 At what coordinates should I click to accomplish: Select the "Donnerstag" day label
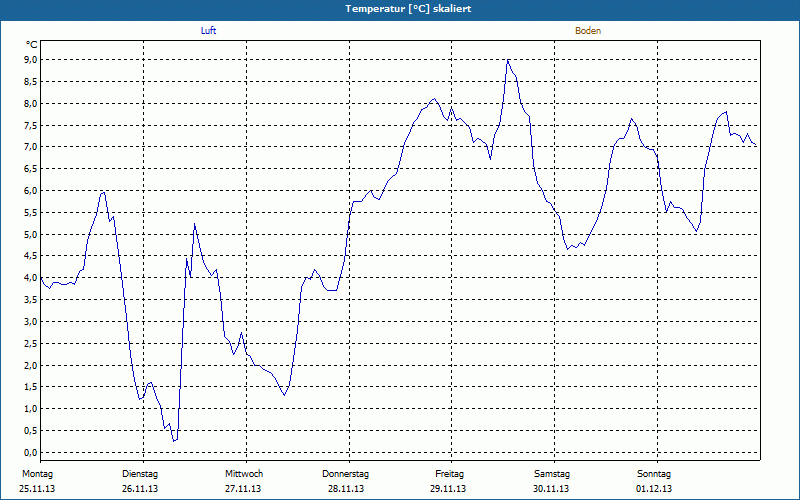[345, 474]
